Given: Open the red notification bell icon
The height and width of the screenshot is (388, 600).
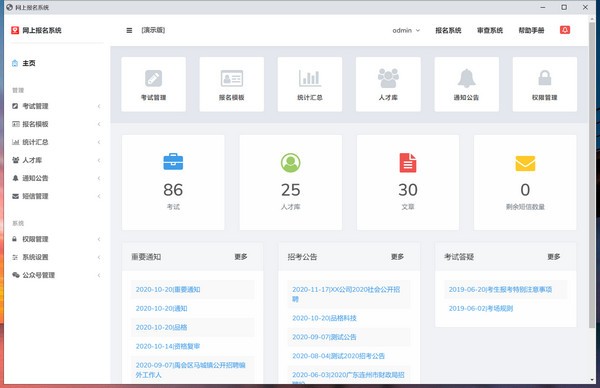Looking at the screenshot, I should click(x=565, y=30).
